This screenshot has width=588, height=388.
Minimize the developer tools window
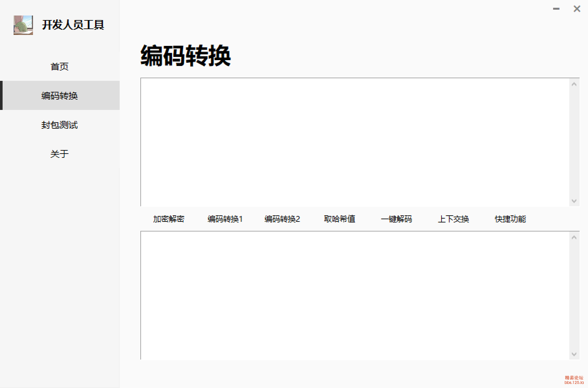[556, 9]
